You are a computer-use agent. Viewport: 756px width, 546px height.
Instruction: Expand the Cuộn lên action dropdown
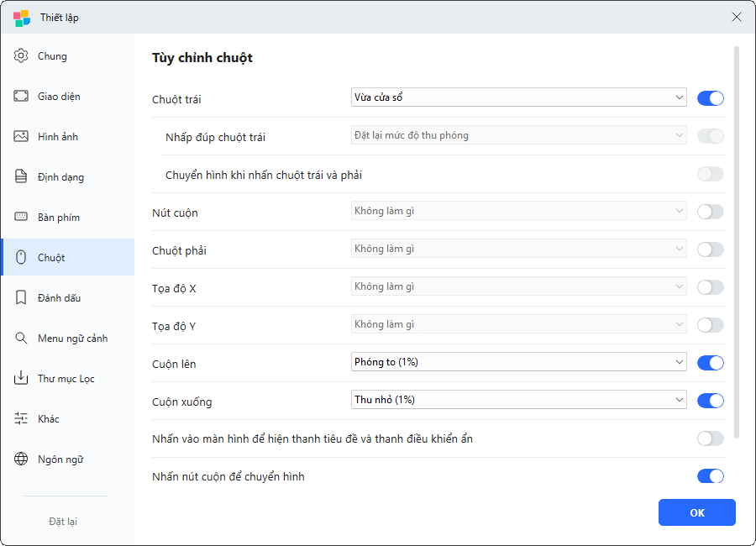518,362
